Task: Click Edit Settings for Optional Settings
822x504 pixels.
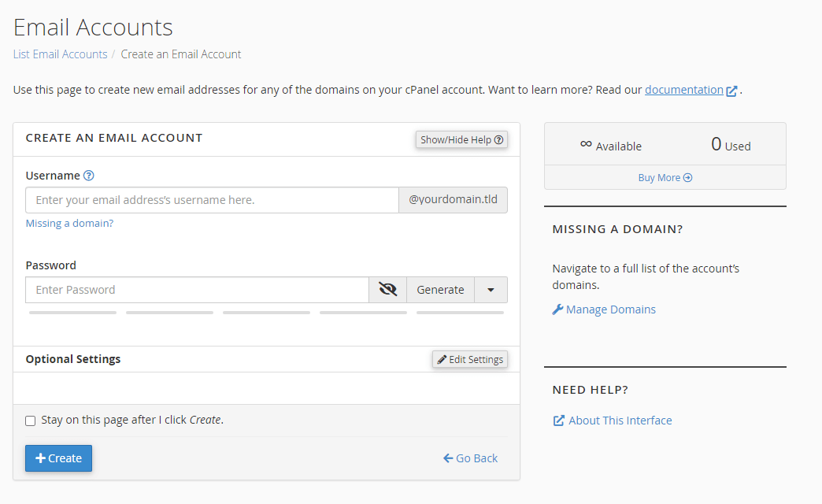Action: pos(470,359)
